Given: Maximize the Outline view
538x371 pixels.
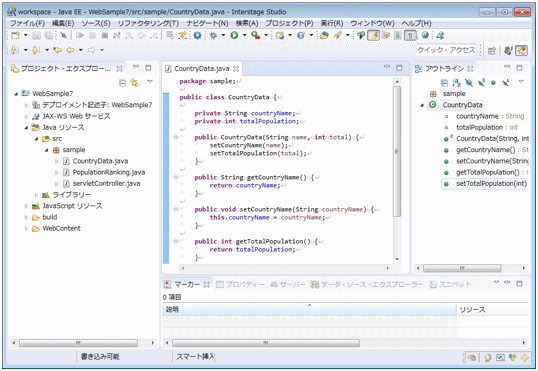Looking at the screenshot, I should coord(519,68).
